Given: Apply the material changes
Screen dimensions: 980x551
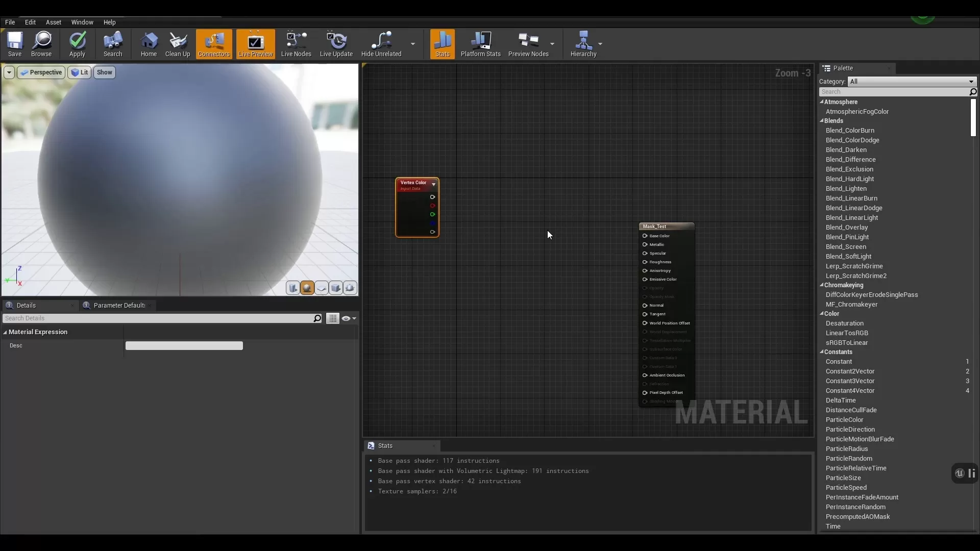Looking at the screenshot, I should click(x=77, y=44).
